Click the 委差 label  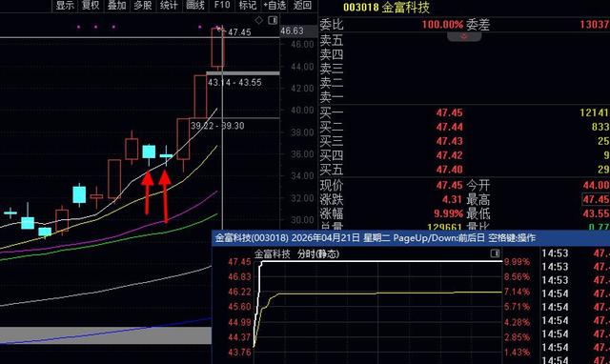coord(478,25)
